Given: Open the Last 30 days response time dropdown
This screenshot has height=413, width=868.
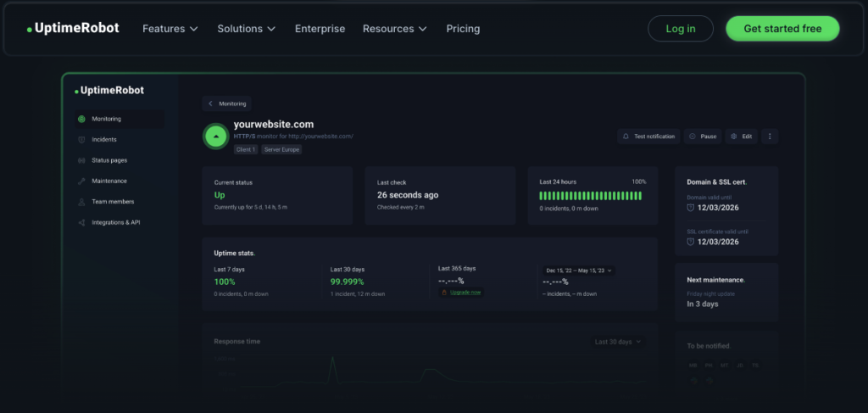Looking at the screenshot, I should click(617, 342).
